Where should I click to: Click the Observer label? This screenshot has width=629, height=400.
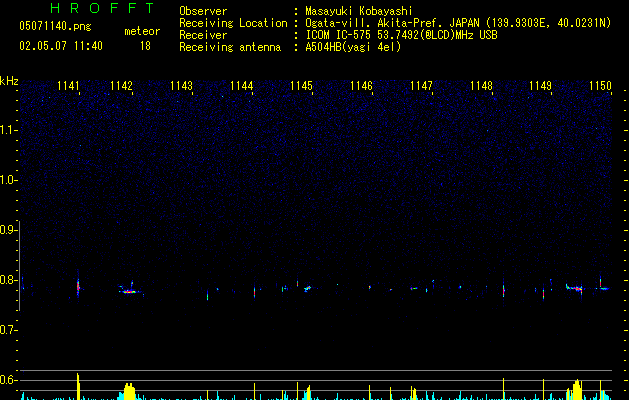(x=203, y=11)
